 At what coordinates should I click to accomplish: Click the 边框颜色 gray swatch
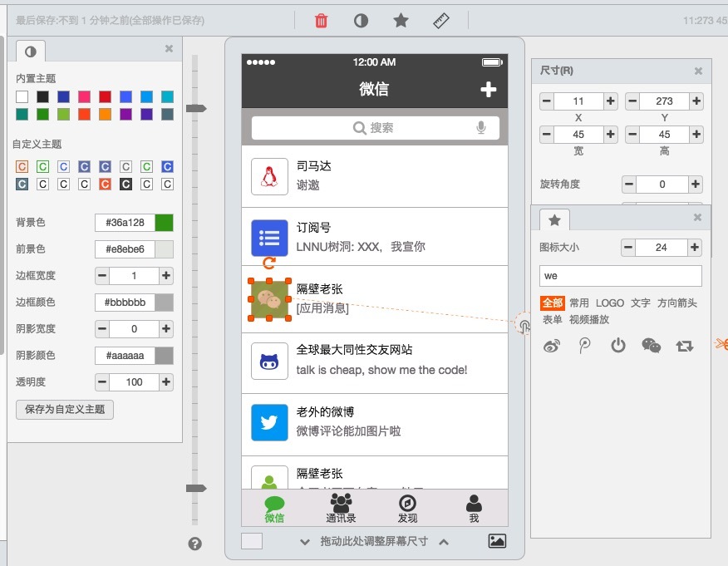pyautogui.click(x=164, y=303)
